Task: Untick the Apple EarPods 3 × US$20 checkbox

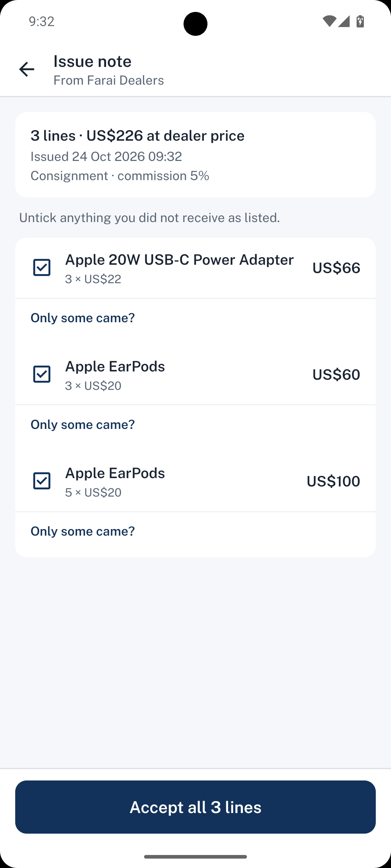Action: [x=42, y=374]
